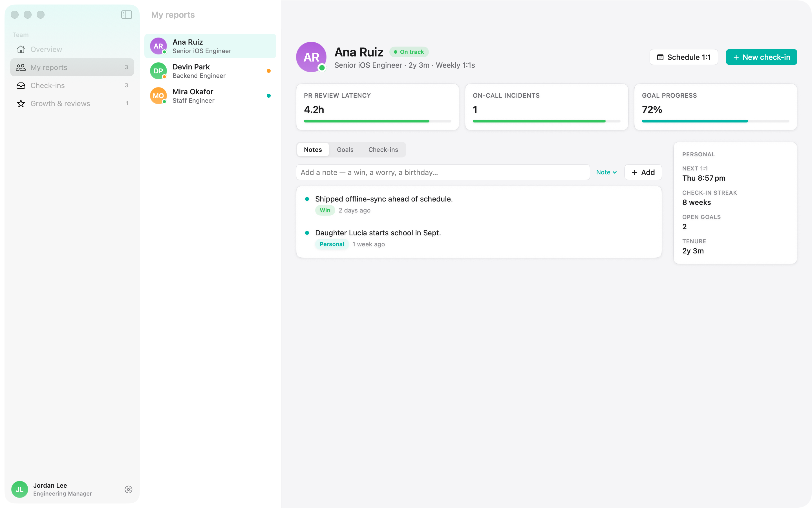Screen dimensions: 812x508
Task: Click plus icon on New check-in
Action: pos(736,58)
